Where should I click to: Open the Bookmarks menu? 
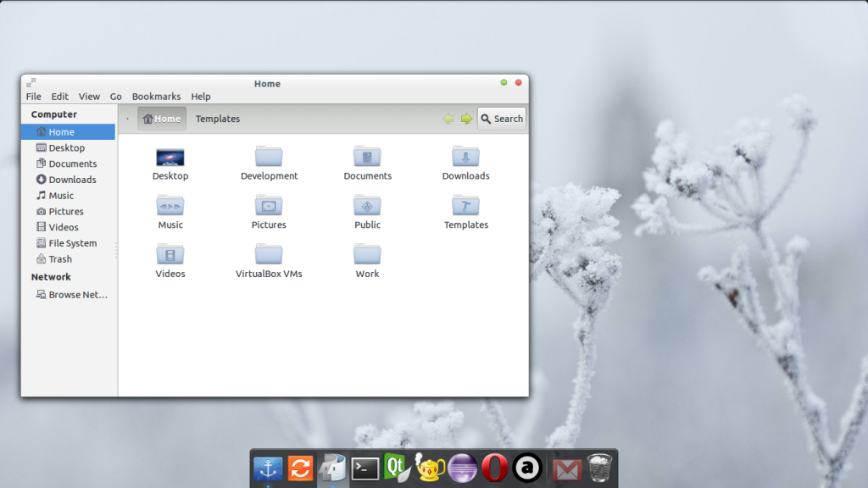[x=156, y=97]
